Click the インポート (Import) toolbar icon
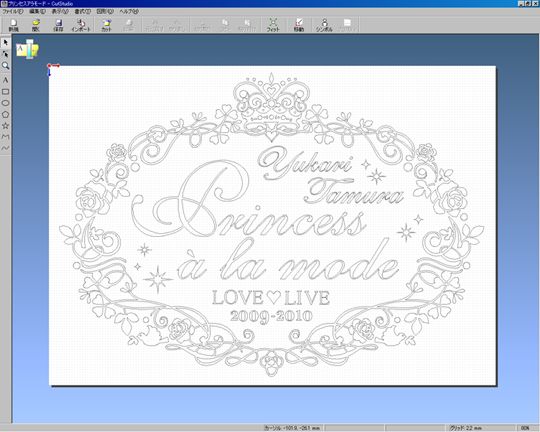 pos(81,25)
